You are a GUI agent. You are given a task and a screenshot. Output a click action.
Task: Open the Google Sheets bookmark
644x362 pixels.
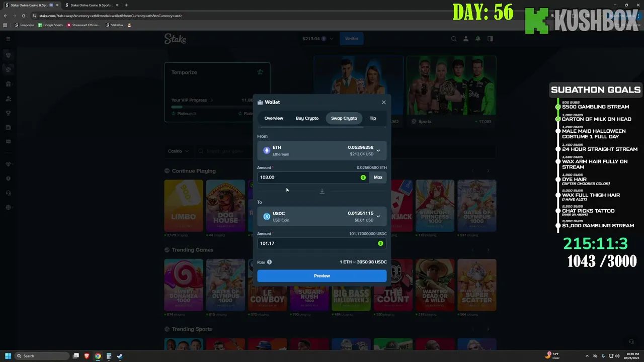(x=50, y=25)
